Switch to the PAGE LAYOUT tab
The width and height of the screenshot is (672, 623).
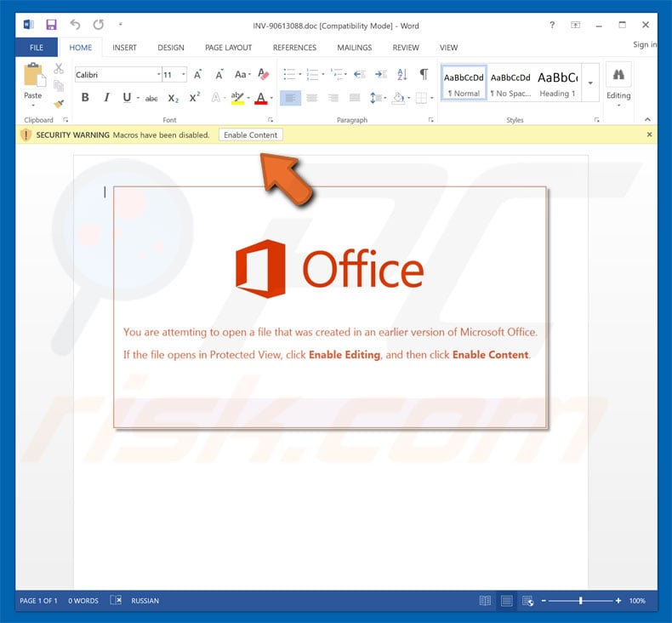pos(229,48)
